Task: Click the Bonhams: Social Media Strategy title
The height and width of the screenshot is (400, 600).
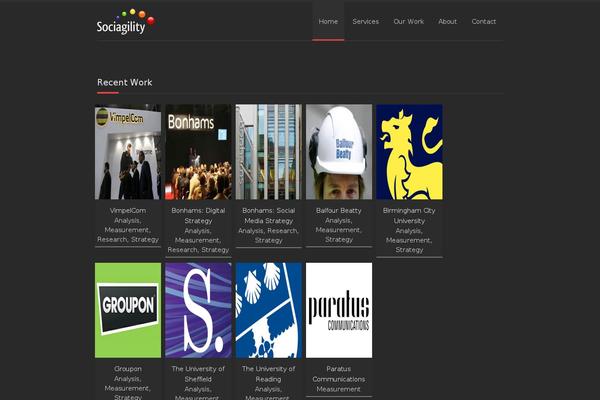Action: (269, 216)
